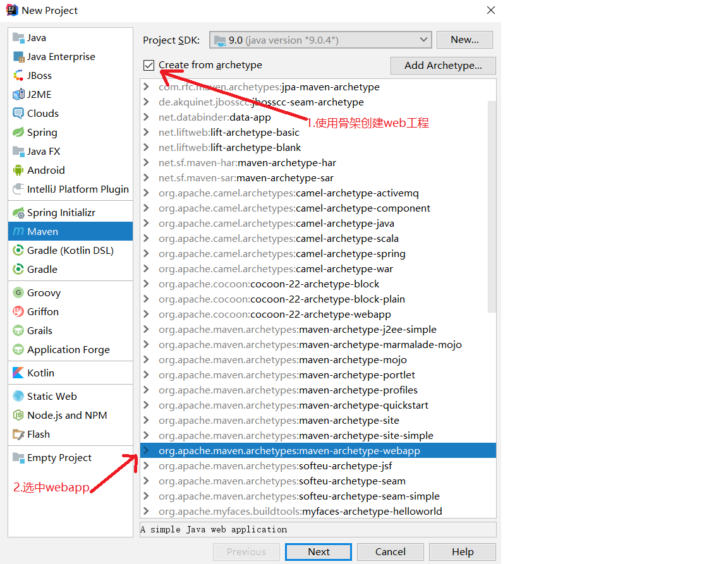The height and width of the screenshot is (564, 728).
Task: Click the New... SDK button
Action: coord(464,40)
